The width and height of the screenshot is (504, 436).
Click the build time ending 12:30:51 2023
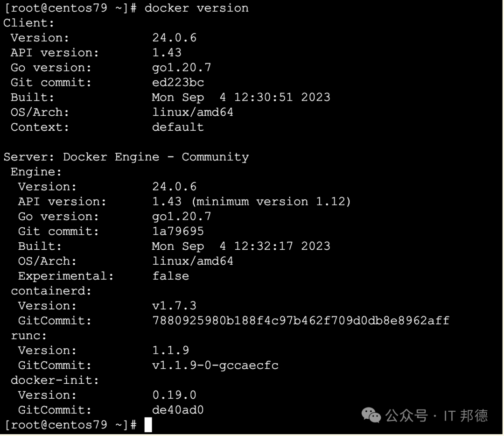[x=241, y=97]
